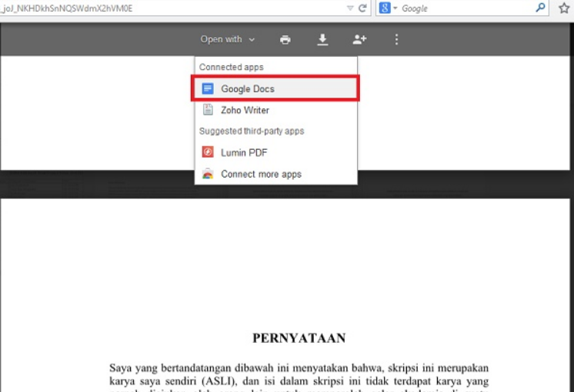Click the Google Docs blue document icon
This screenshot has height=392, width=574.
[208, 88]
